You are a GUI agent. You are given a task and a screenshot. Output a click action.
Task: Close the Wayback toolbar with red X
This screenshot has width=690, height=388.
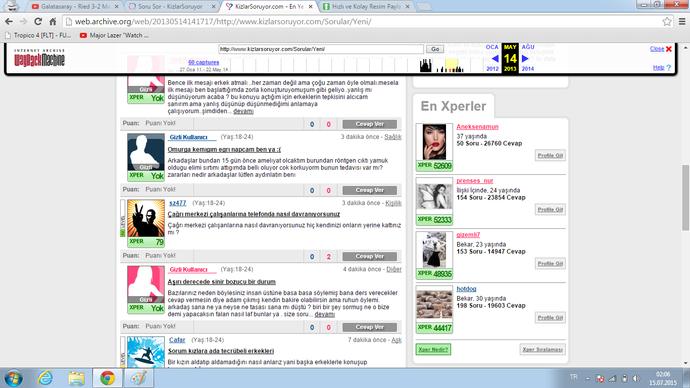[669, 49]
